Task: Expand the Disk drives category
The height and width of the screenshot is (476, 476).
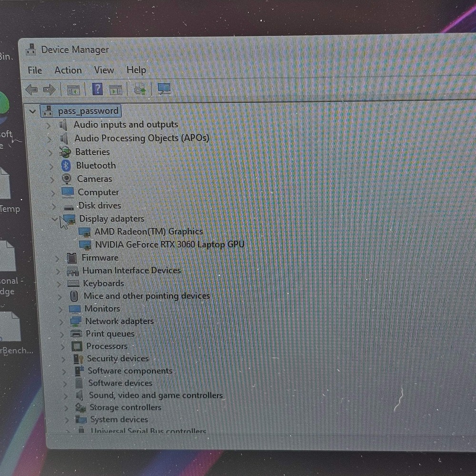Action: (54, 206)
